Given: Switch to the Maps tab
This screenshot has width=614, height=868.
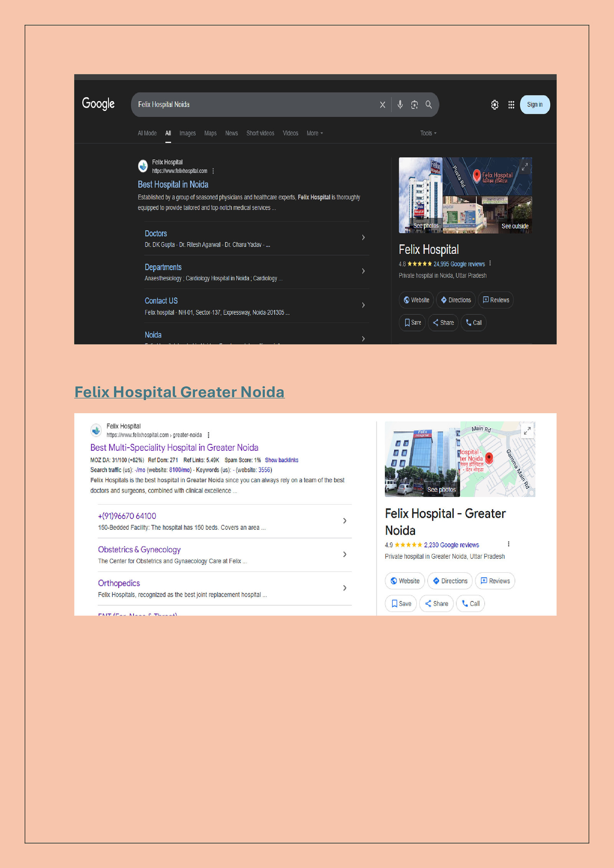Looking at the screenshot, I should (210, 133).
